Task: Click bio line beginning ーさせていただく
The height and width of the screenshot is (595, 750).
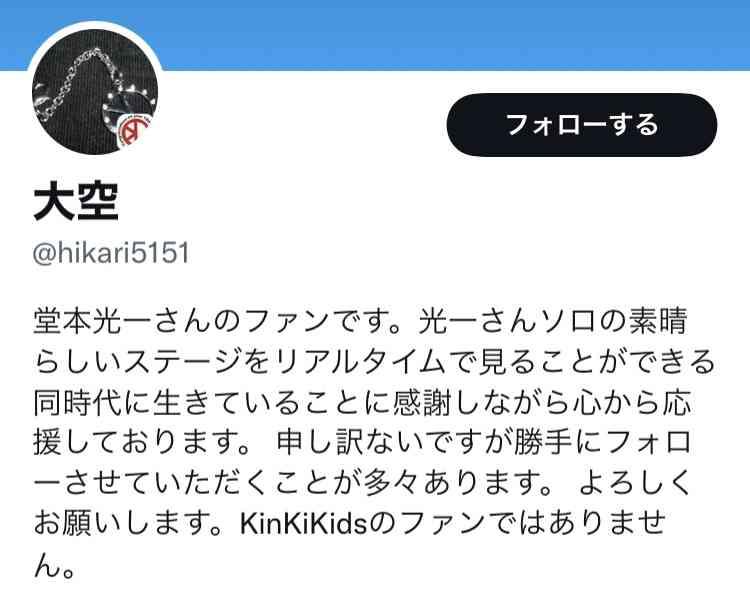Action: click(x=363, y=483)
